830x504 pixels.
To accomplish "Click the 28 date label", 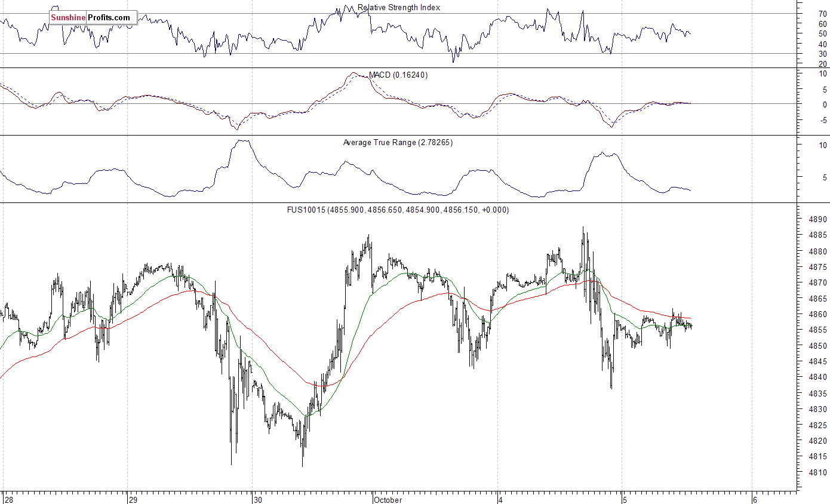I will point(8,500).
